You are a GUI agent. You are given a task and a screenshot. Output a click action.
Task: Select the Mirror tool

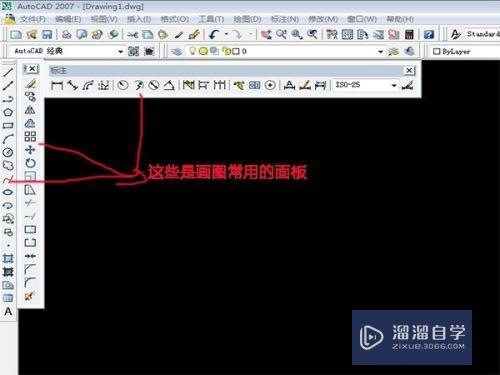30,110
